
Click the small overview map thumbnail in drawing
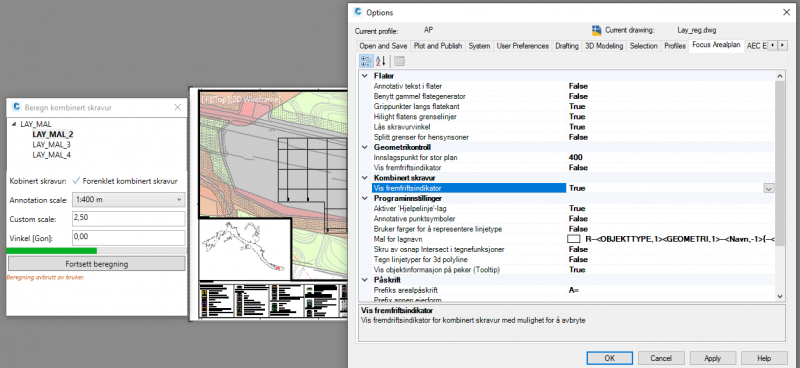tap(244, 249)
